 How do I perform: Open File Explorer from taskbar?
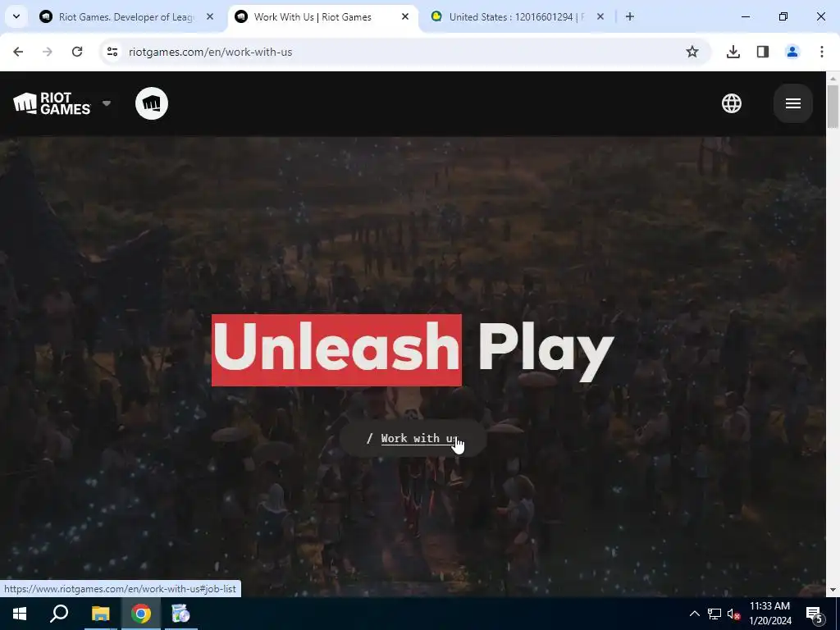[x=100, y=614]
